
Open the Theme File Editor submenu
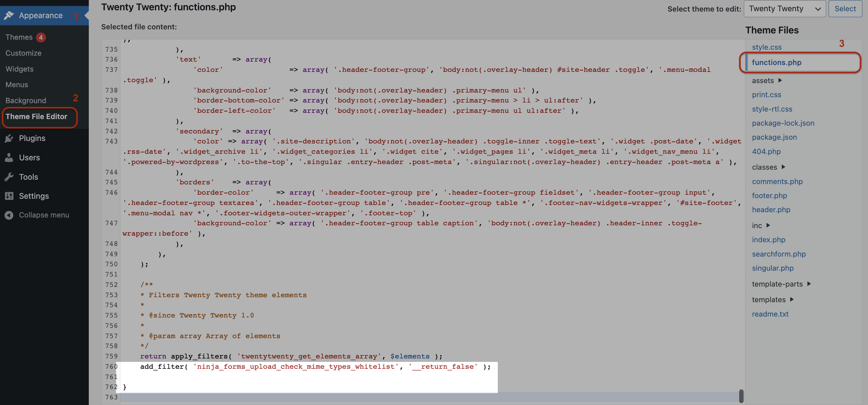pos(36,117)
